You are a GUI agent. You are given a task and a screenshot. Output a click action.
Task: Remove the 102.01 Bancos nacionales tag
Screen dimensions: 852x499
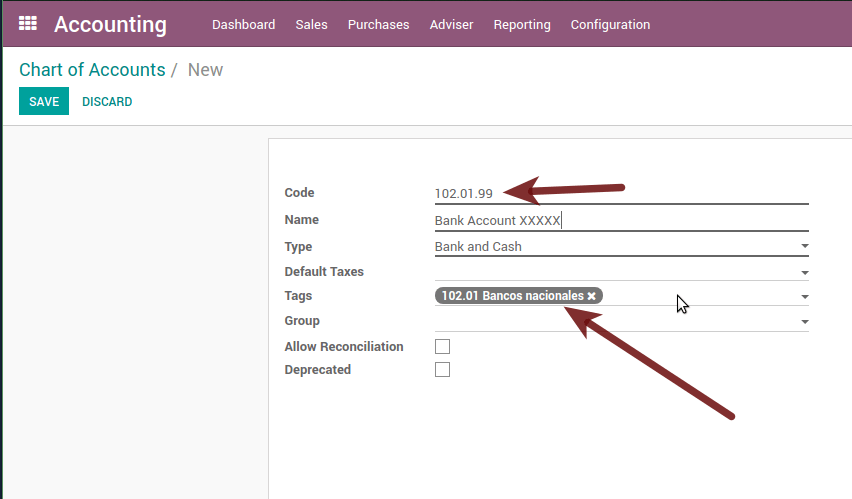click(592, 296)
